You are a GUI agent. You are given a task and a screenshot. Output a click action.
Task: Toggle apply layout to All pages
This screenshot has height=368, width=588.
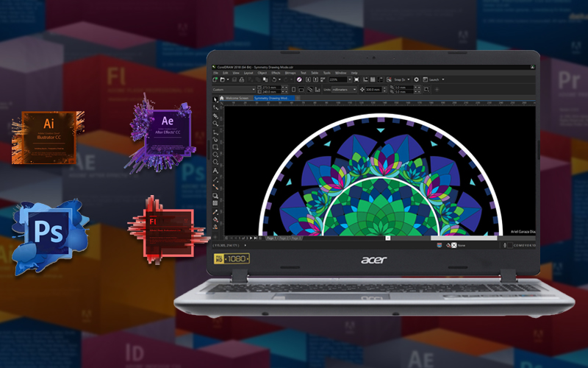[x=309, y=89]
